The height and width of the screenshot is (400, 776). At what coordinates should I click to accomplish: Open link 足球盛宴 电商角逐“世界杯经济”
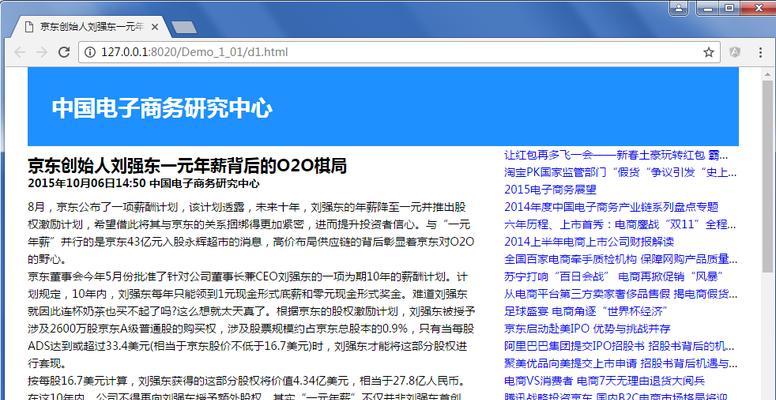click(586, 311)
